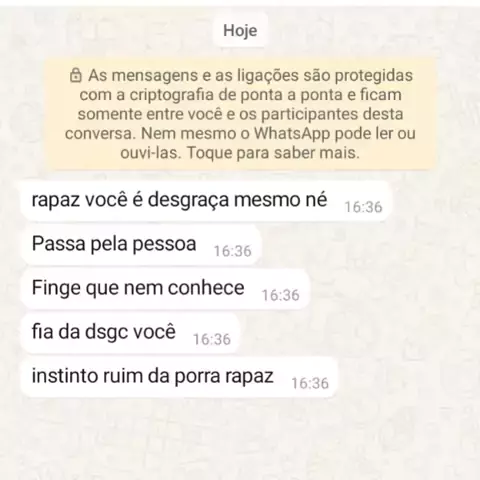Tap 'Toque para saber mais' text
Viewport: 480px width, 480px height.
[273, 153]
